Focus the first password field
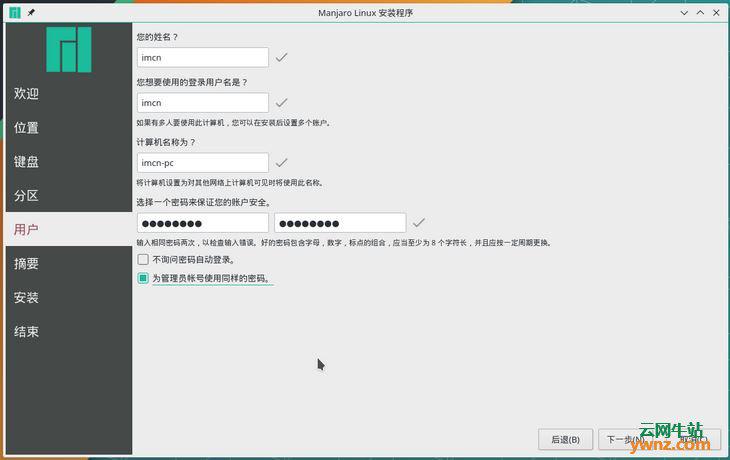Screen dimensions: 730x460 [x=203, y=223]
